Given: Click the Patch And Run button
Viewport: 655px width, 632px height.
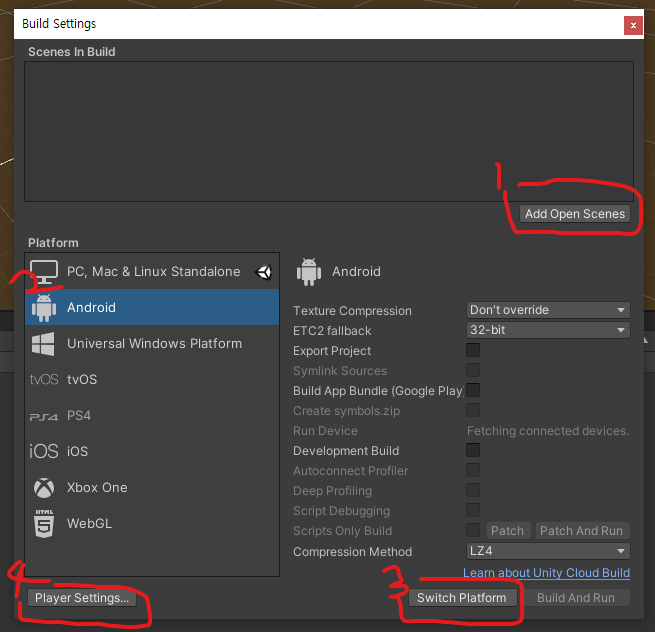Looking at the screenshot, I should click(x=581, y=530).
